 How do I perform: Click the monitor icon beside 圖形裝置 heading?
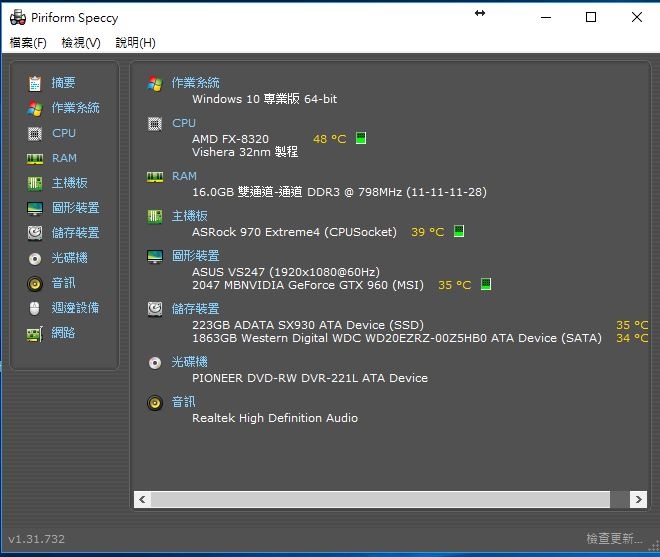(x=154, y=256)
